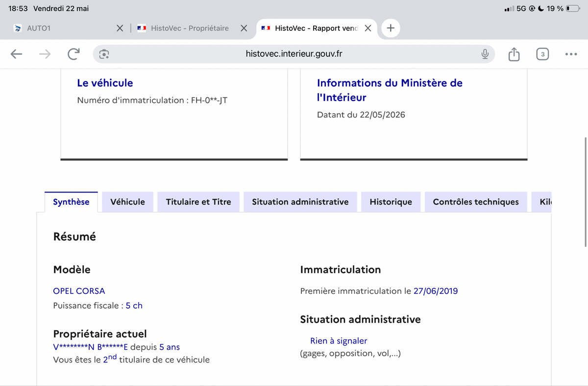Open the Contrôles techniques tab
Screen dimensions: 588x386
tap(476, 202)
